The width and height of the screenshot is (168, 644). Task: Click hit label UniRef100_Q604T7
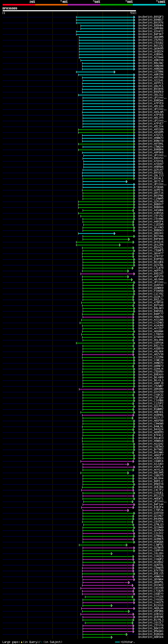[151, 254]
